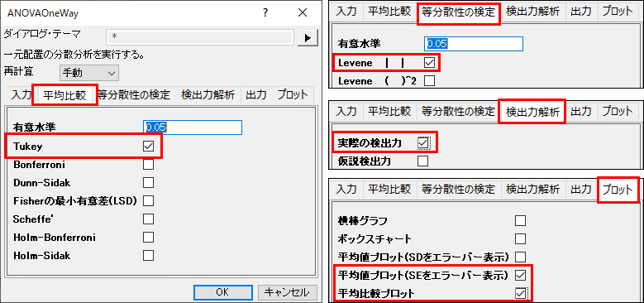Open the 出力 tab in main dialog
The height and width of the screenshot is (303, 644).
[256, 95]
